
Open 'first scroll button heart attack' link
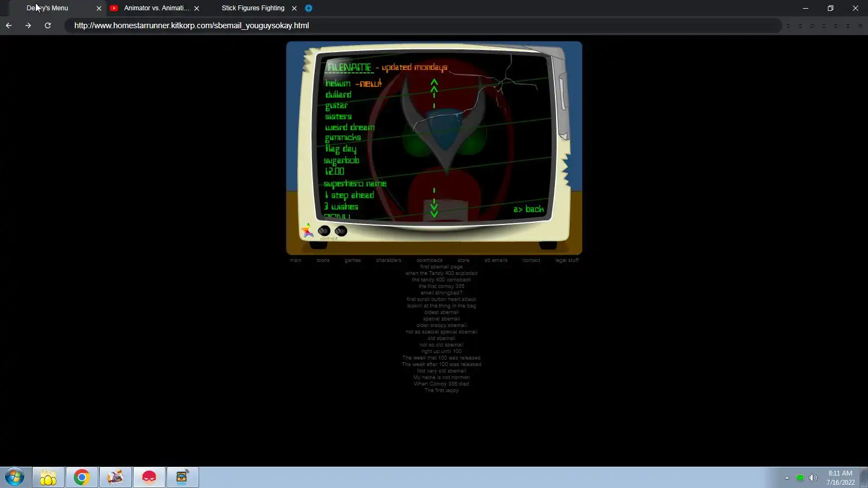pos(442,299)
